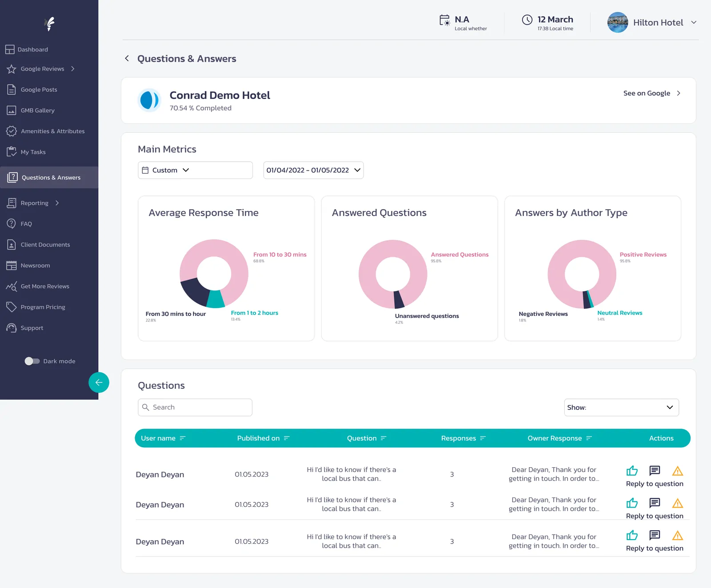Screen dimensions: 711x588
Task: Click the teal collapse sidebar arrow button
Action: (x=99, y=382)
